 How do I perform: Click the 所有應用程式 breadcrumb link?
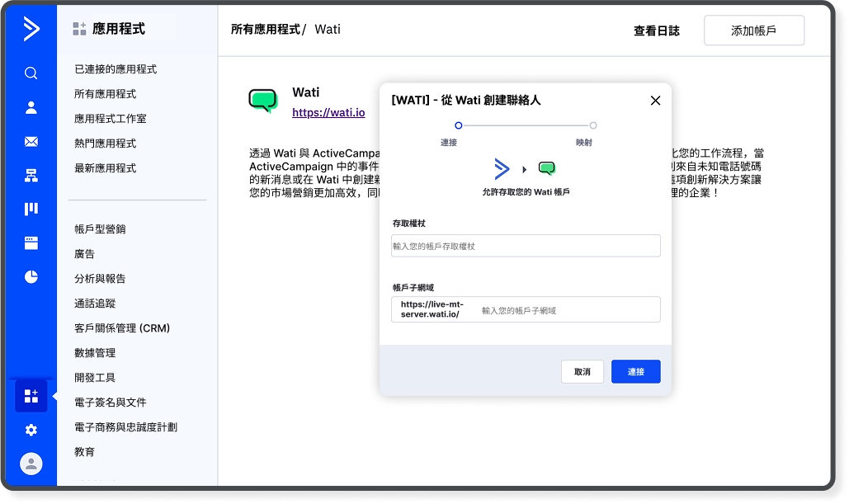click(x=266, y=30)
